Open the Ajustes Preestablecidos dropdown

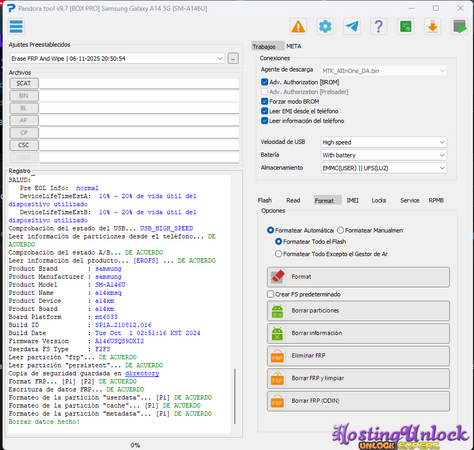(117, 59)
